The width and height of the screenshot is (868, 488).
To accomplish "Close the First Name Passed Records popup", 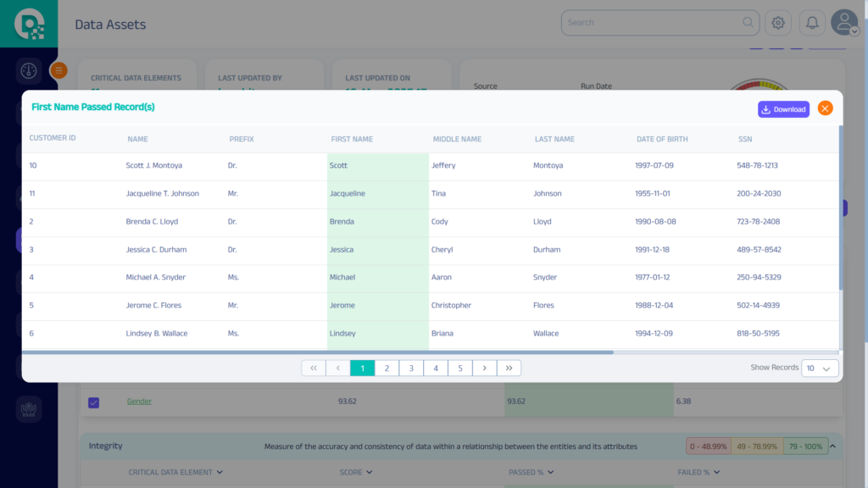I will point(825,108).
